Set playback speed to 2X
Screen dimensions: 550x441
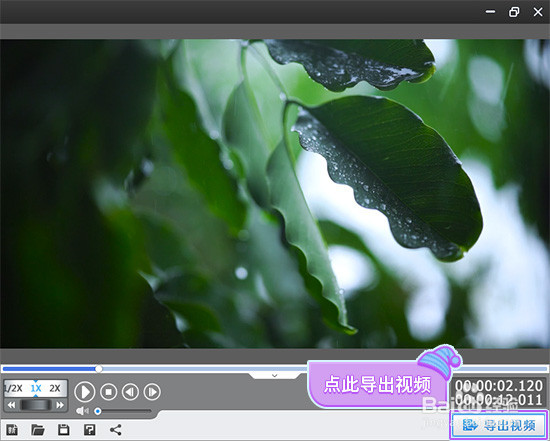click(55, 388)
